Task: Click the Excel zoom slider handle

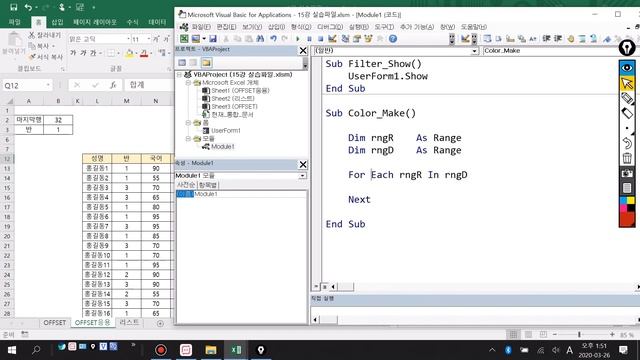Action: coord(579,335)
